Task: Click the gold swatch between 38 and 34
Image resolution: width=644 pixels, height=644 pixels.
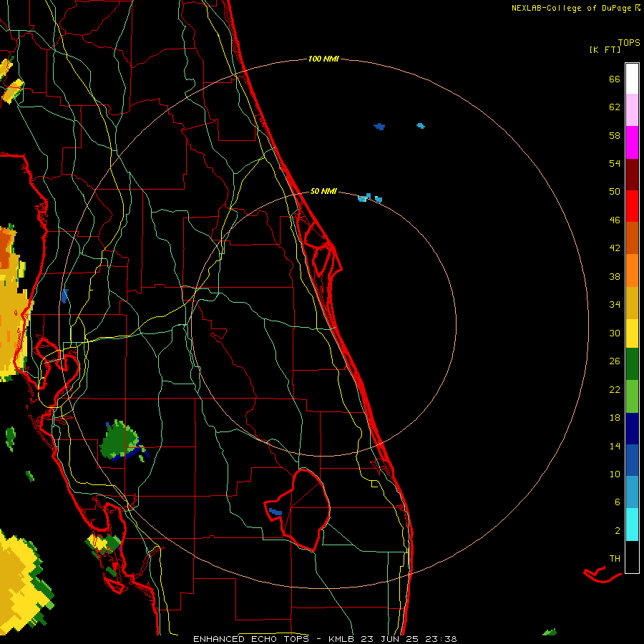Action: tap(632, 303)
